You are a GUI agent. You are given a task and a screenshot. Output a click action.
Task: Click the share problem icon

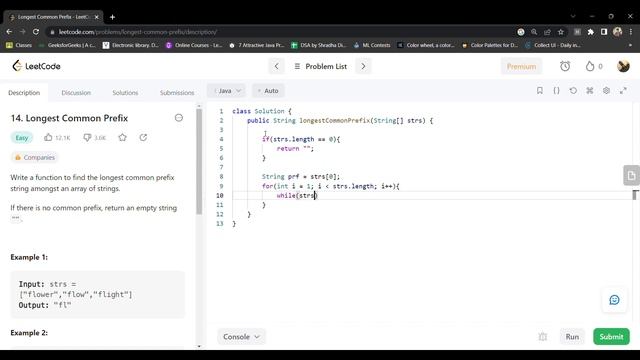tap(143, 138)
